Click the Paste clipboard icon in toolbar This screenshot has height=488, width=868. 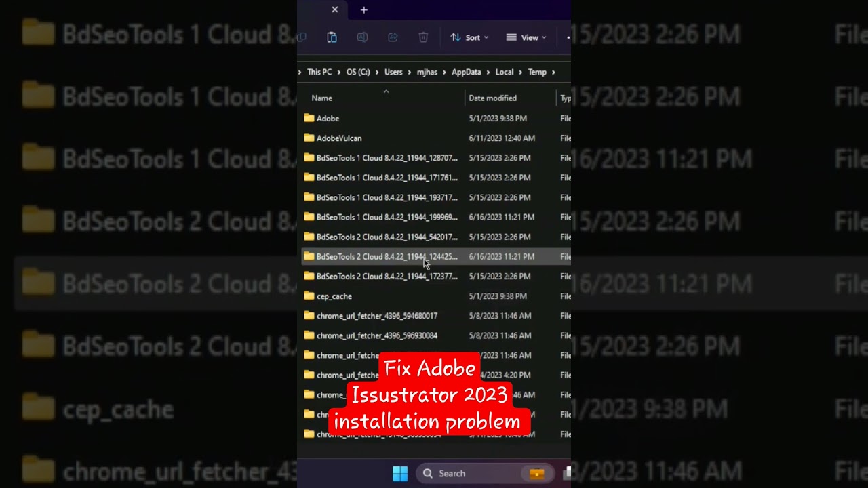332,37
